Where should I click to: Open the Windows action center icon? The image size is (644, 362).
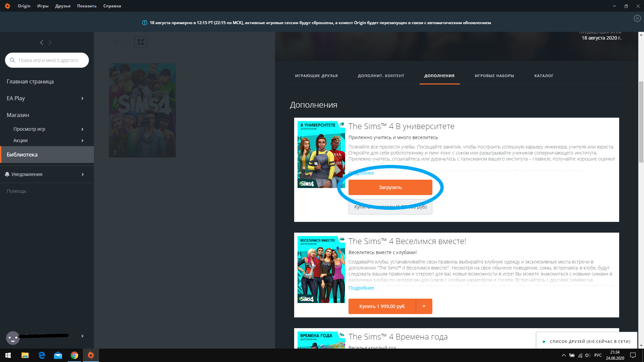click(x=633, y=355)
